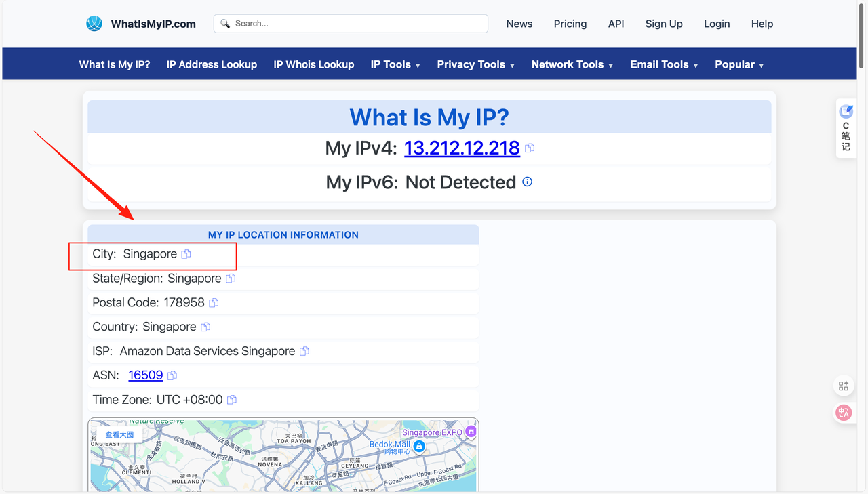Open IP Whois Lookup page
The height and width of the screenshot is (494, 868).
pyautogui.click(x=314, y=64)
